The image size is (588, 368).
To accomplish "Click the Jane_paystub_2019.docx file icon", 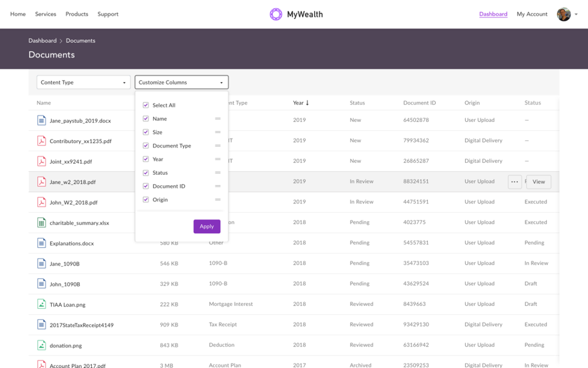I will (x=41, y=121).
